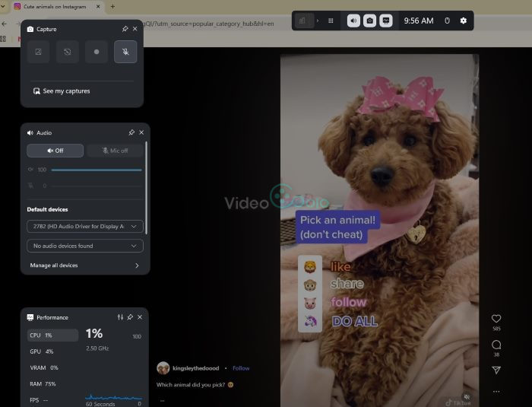Open See my captures

[x=62, y=91]
